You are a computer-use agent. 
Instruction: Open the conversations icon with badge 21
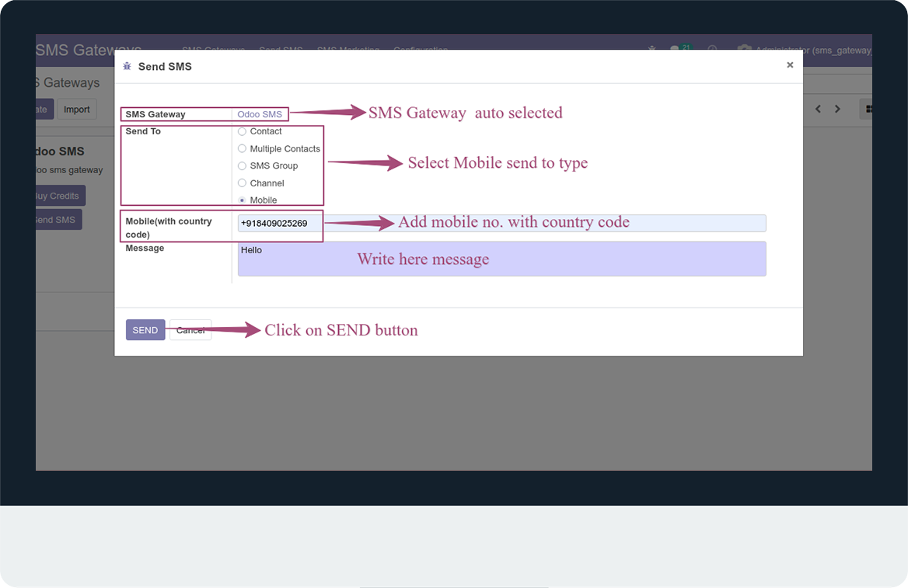click(680, 49)
